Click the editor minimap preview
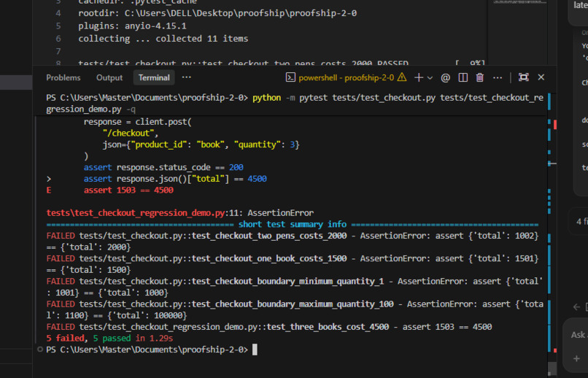 pyautogui.click(x=519, y=2)
